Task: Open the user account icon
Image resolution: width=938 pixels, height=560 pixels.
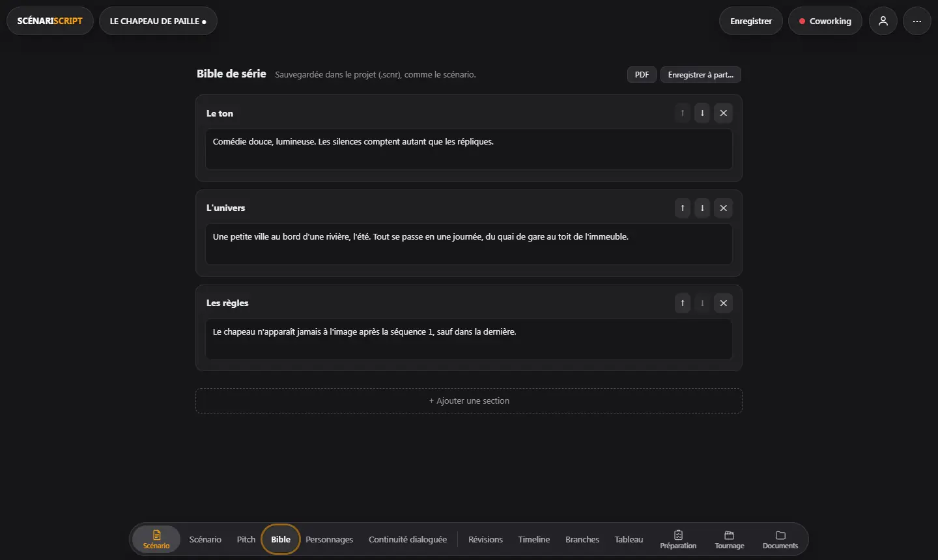Action: 883,21
